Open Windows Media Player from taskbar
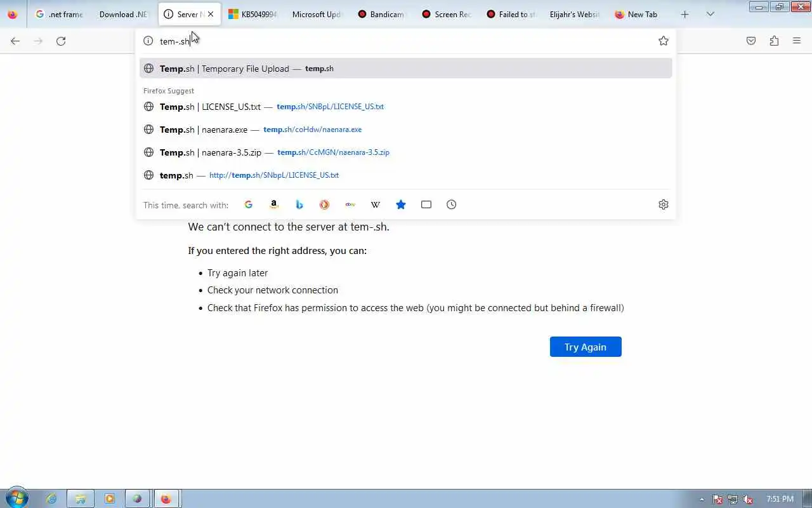This screenshot has height=508, width=812. (109, 499)
